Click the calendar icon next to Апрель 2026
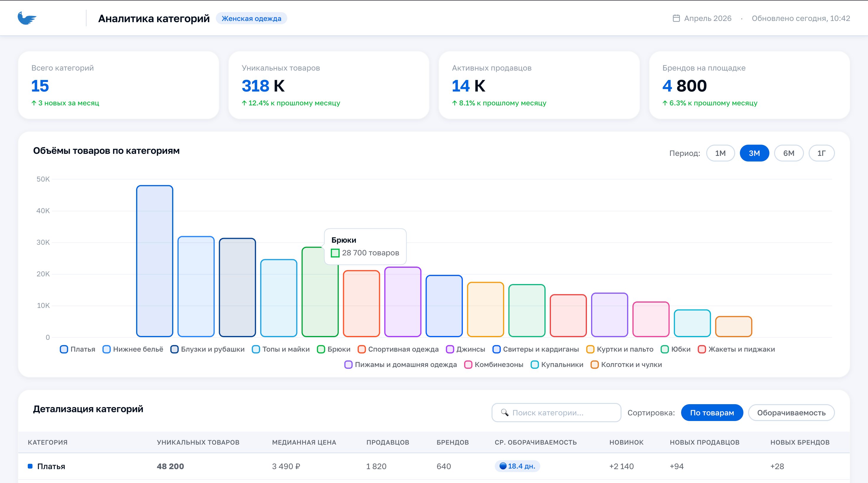Image resolution: width=868 pixels, height=483 pixels. (676, 18)
